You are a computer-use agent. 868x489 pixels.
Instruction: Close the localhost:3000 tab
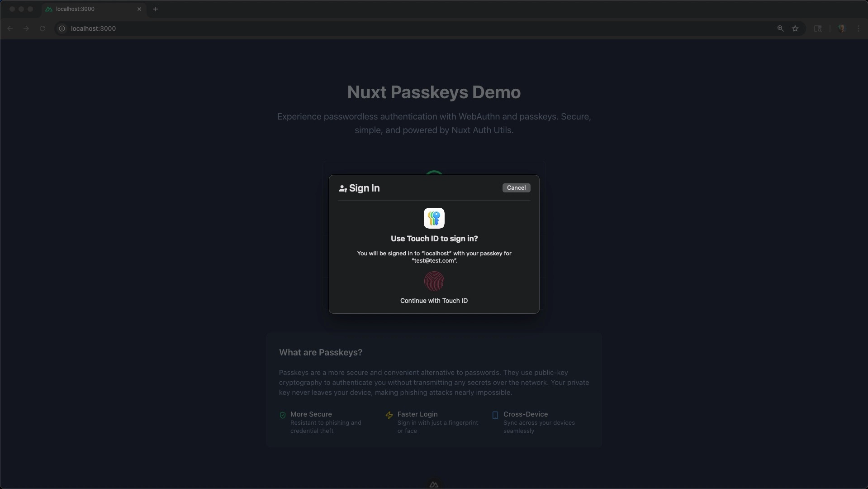tap(139, 9)
